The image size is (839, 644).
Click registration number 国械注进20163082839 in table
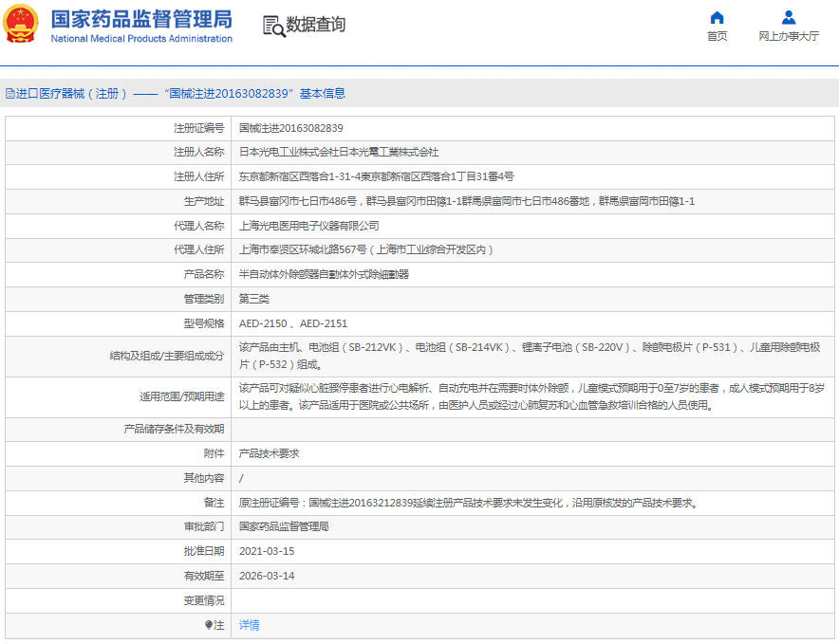[290, 127]
